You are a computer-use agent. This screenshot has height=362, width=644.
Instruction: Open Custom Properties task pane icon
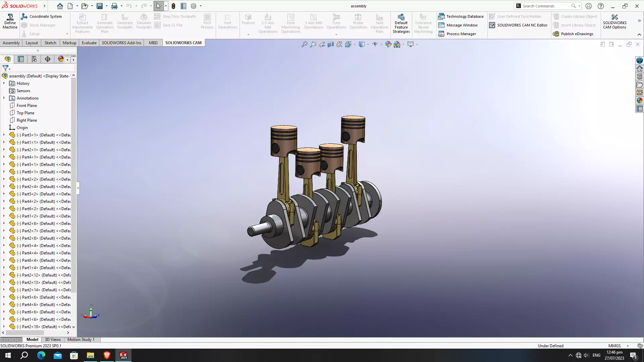click(x=640, y=109)
